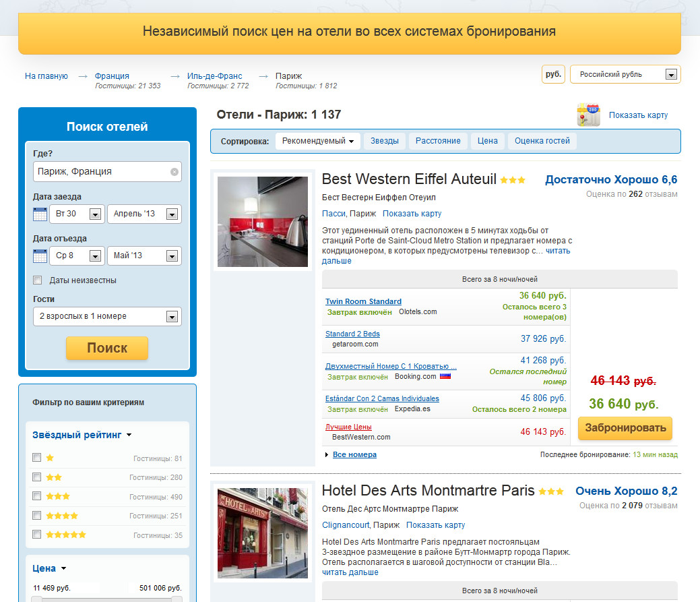The image size is (700, 602).
Task: Click the Google Maps icon near Показать карту
Action: (x=588, y=115)
